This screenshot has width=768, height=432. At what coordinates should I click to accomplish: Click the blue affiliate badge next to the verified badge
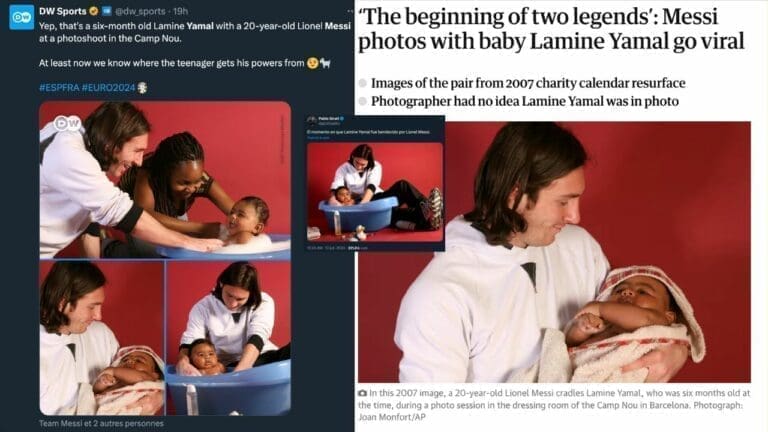pyautogui.click(x=106, y=11)
